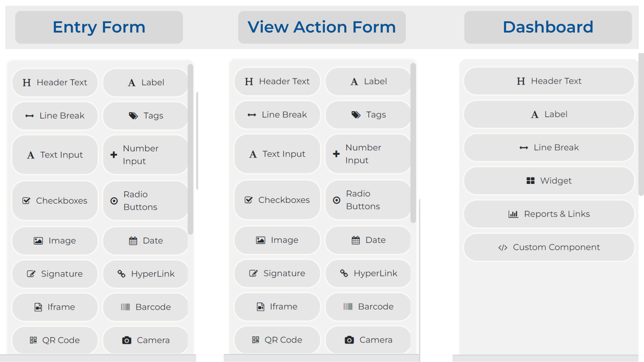The height and width of the screenshot is (362, 644).
Task: Add Checkboxes component in Entry Form
Action: click(x=55, y=201)
